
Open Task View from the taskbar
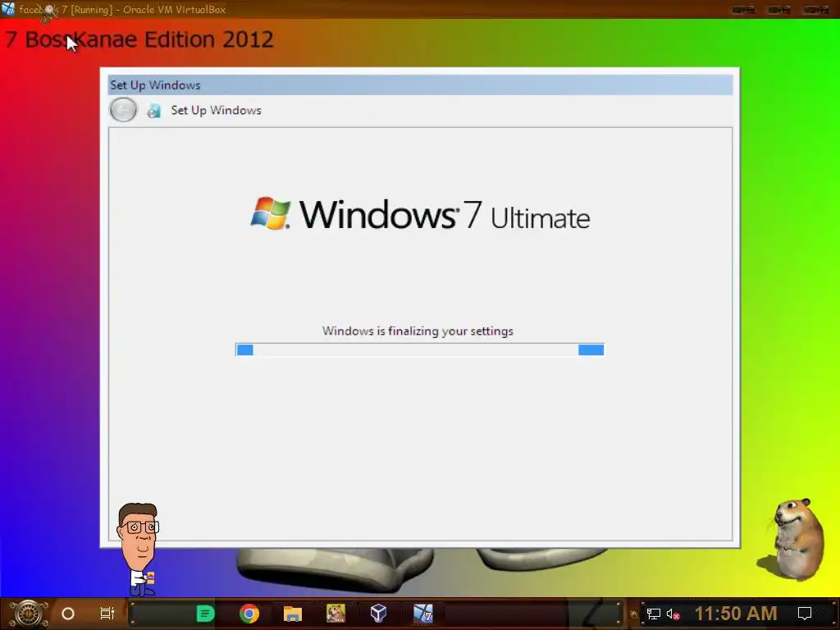pyautogui.click(x=107, y=614)
